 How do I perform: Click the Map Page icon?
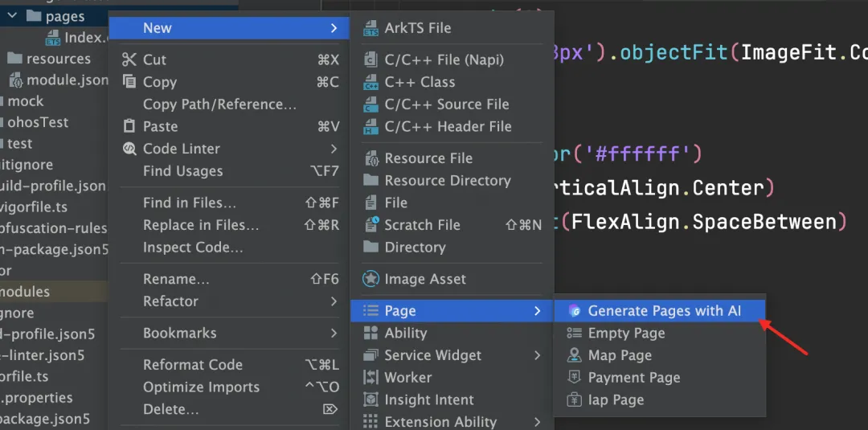[574, 355]
